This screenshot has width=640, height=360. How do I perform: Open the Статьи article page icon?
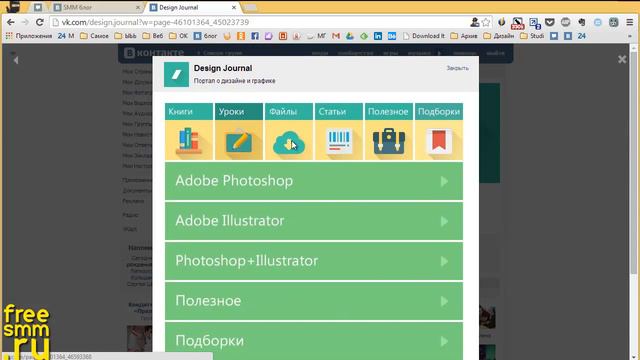pos(339,141)
